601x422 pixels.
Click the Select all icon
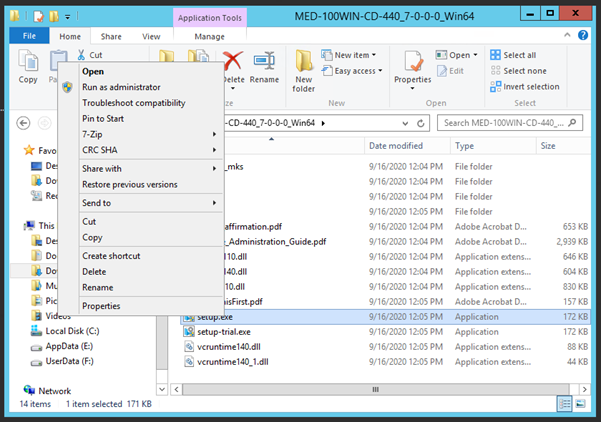[x=495, y=55]
